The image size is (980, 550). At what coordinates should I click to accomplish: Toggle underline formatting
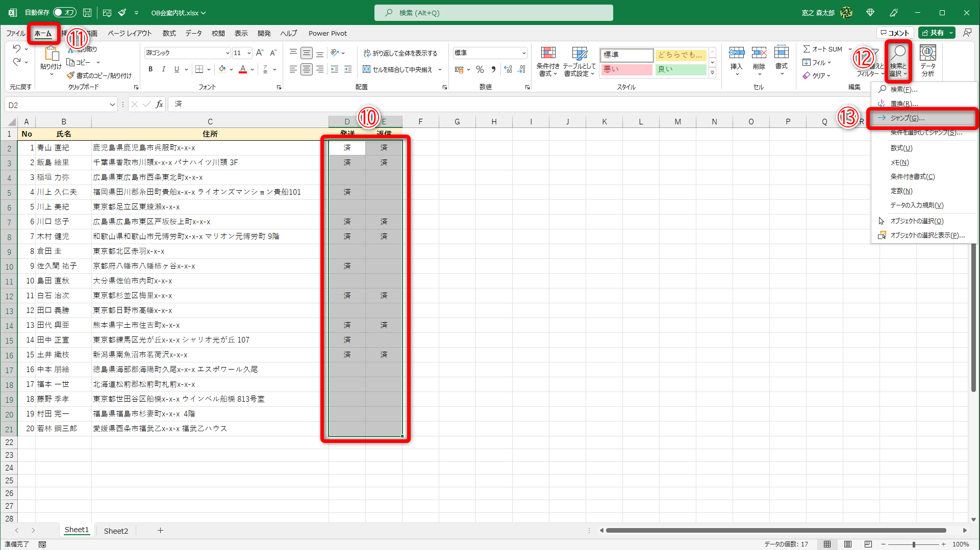coord(177,69)
